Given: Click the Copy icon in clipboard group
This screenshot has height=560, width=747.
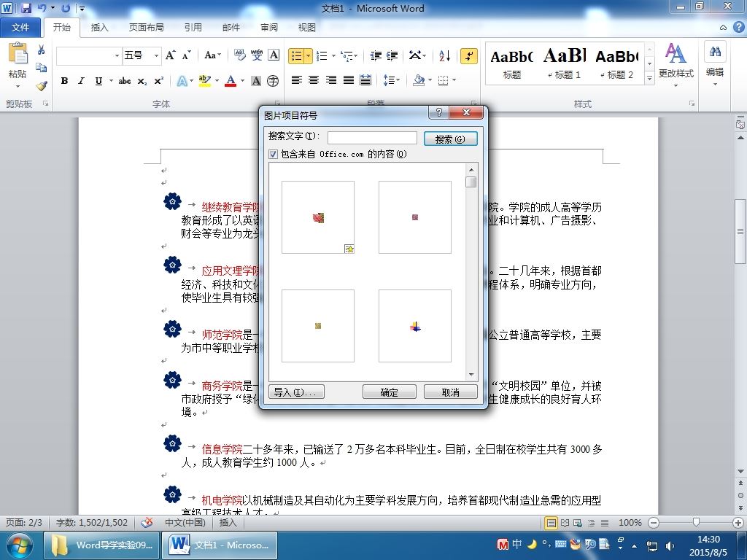Looking at the screenshot, I should [42, 68].
